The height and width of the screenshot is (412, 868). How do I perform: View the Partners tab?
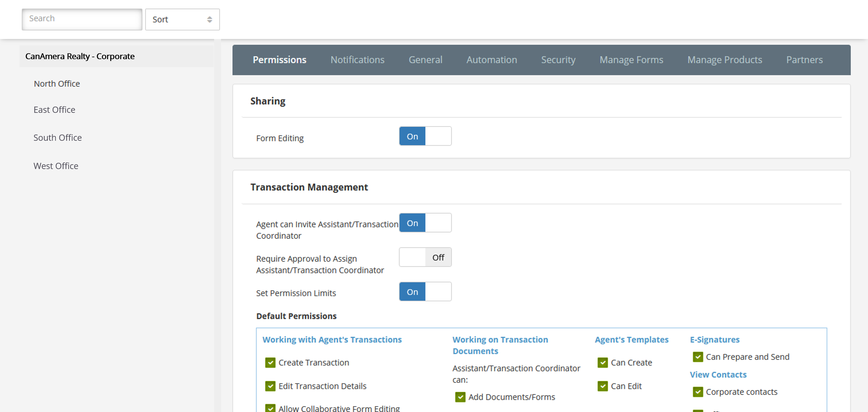pos(804,60)
